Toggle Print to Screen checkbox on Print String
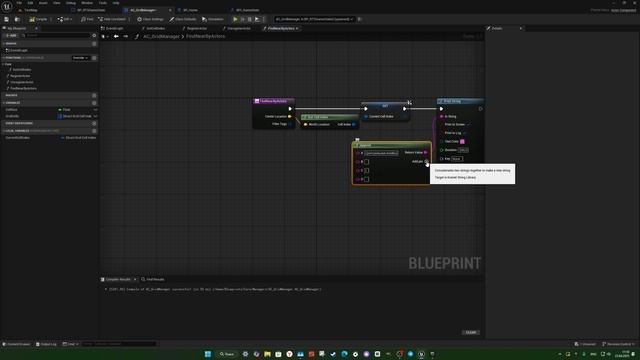Image resolution: width=640 pixels, height=360 pixels. pyautogui.click(x=468, y=124)
